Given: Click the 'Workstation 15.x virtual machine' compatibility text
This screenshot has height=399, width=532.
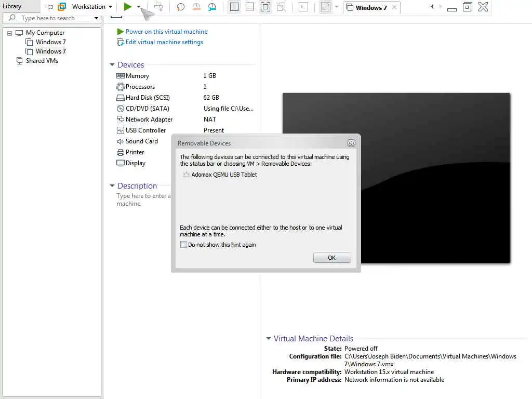Looking at the screenshot, I should point(389,372).
